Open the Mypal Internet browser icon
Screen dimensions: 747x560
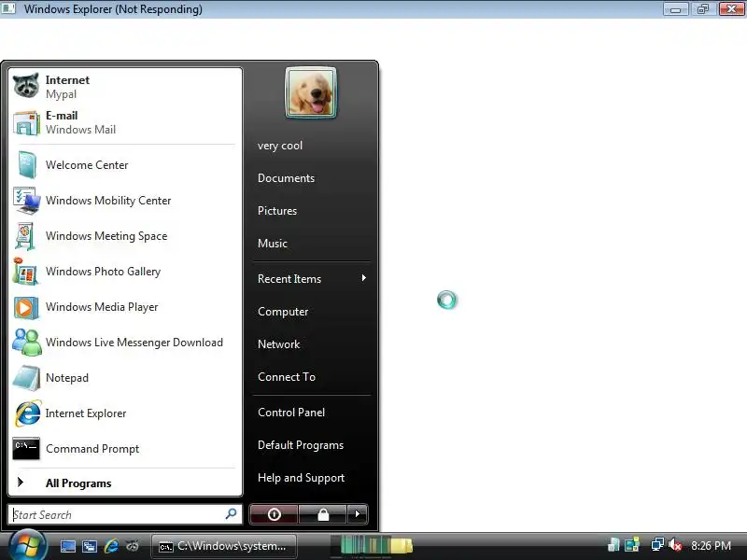point(26,86)
